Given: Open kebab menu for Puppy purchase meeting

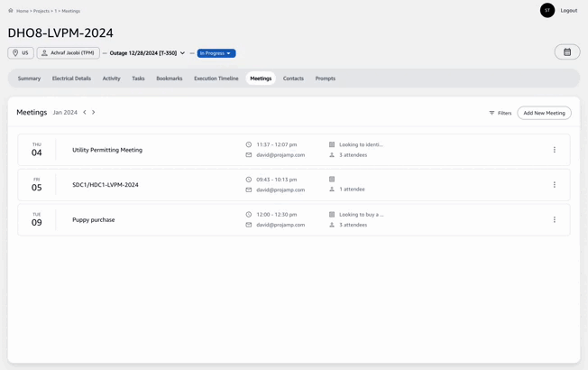Looking at the screenshot, I should pos(554,220).
